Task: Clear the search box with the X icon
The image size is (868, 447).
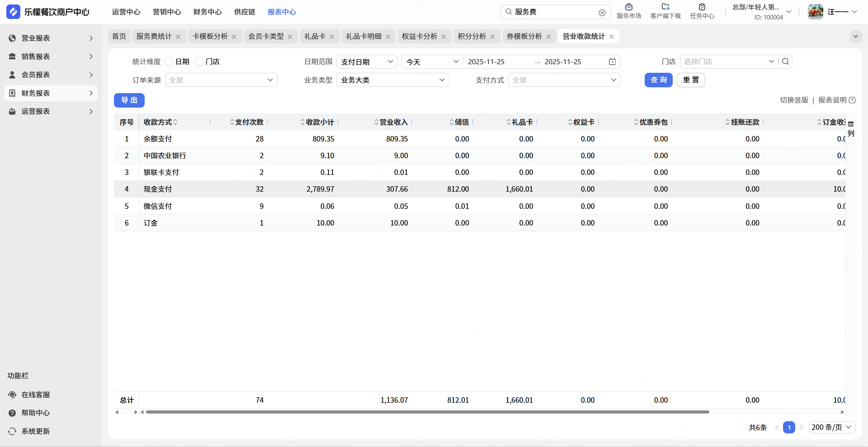Action: point(602,13)
